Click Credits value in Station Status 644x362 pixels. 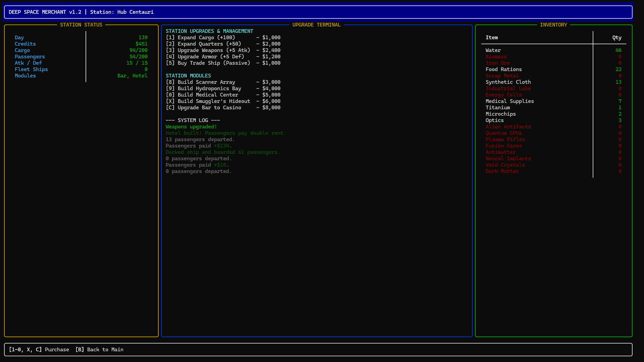[141, 44]
